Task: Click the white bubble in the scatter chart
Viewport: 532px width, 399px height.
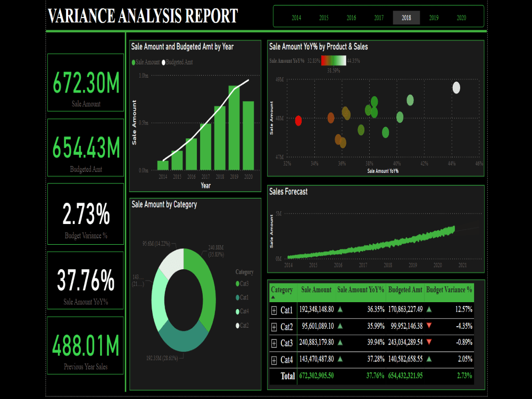Action: (456, 89)
